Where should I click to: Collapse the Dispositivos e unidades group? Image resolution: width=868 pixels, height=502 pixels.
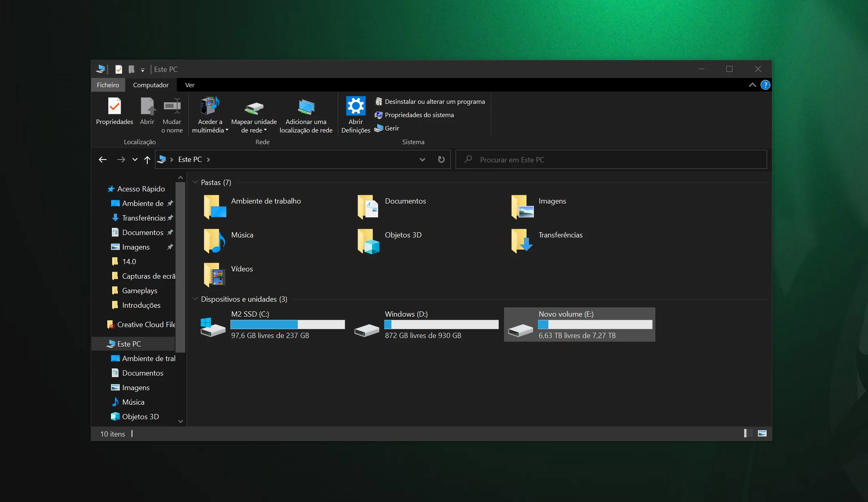pyautogui.click(x=195, y=299)
